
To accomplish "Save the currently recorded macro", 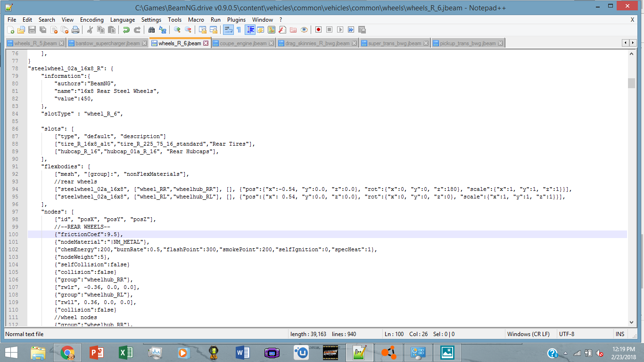I will pyautogui.click(x=362, y=30).
